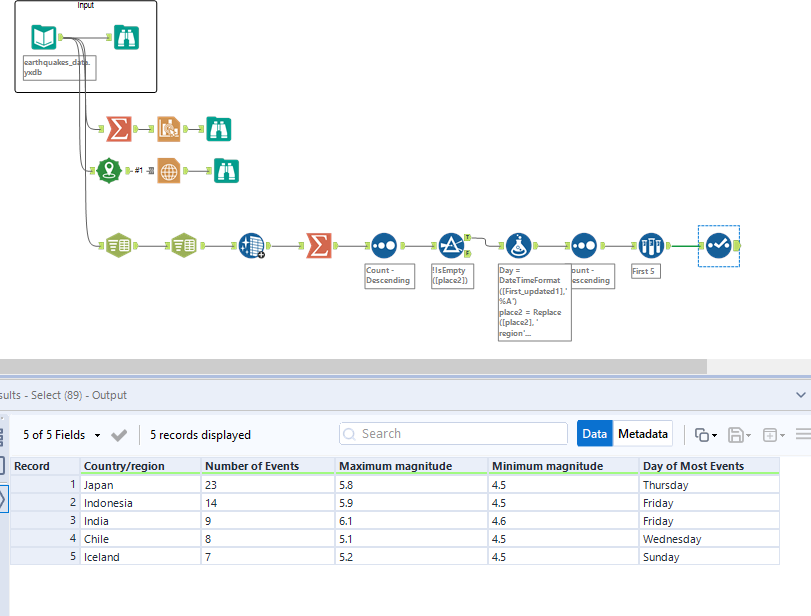Open the results hamburger menu icon
Viewport: 811px width, 616px height.
pyautogui.click(x=803, y=434)
